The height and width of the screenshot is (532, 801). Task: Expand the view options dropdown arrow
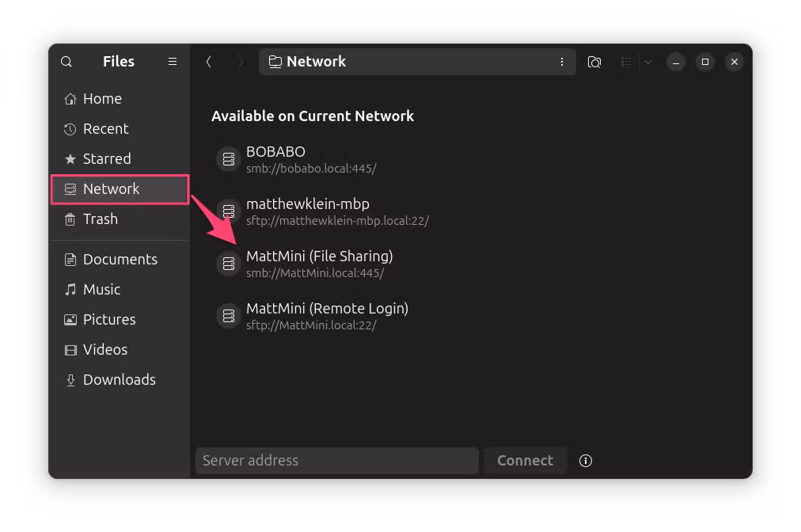click(648, 62)
